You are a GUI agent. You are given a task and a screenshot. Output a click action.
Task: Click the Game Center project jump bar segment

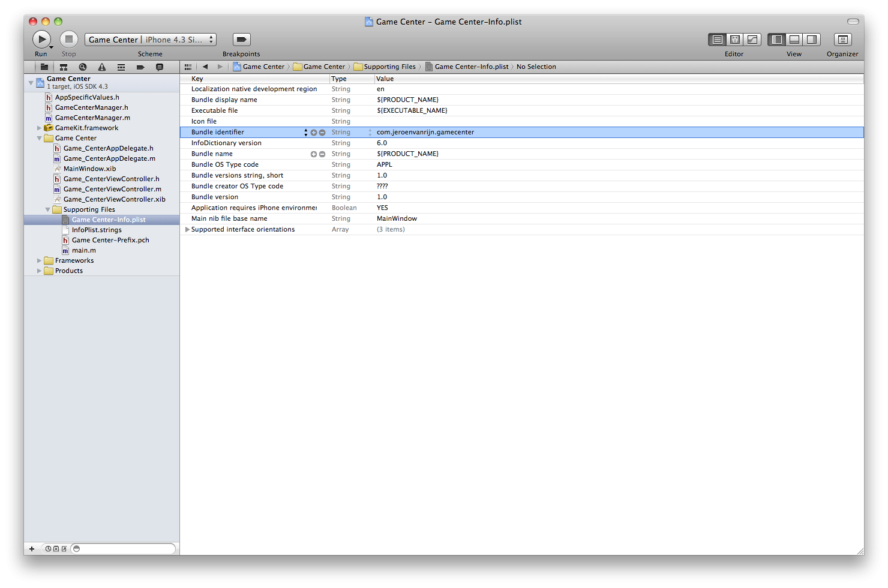click(259, 67)
